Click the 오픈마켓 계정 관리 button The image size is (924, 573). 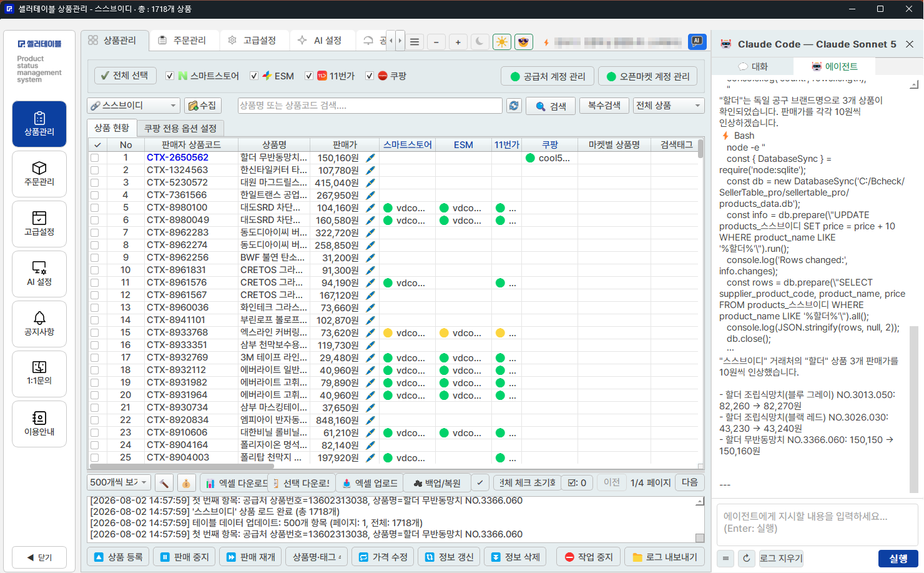point(648,76)
